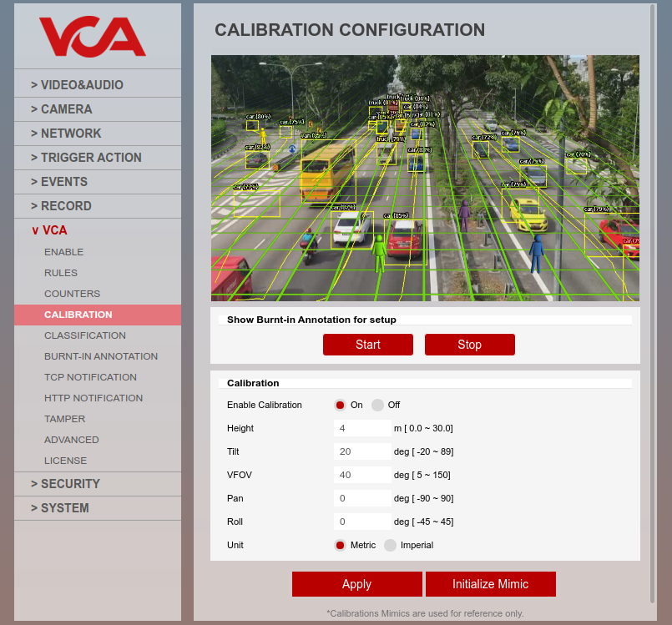The width and height of the screenshot is (672, 625).
Task: Select the Metric unit option
Action: (341, 546)
